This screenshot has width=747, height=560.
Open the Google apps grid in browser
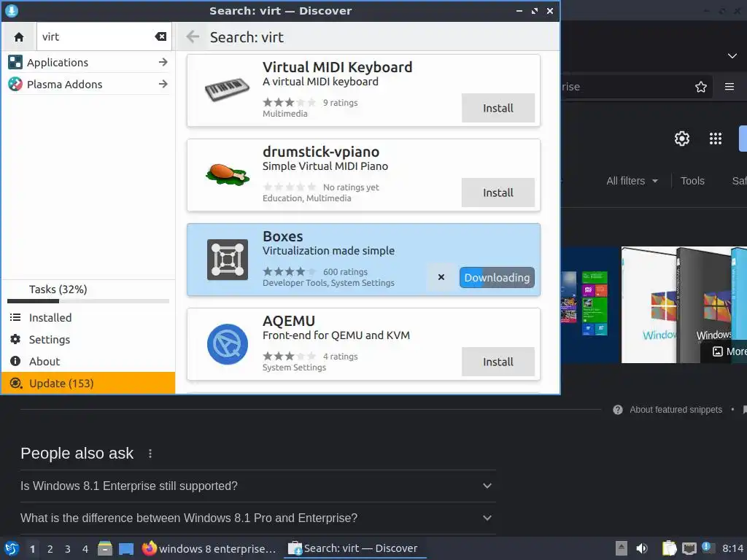pos(716,139)
